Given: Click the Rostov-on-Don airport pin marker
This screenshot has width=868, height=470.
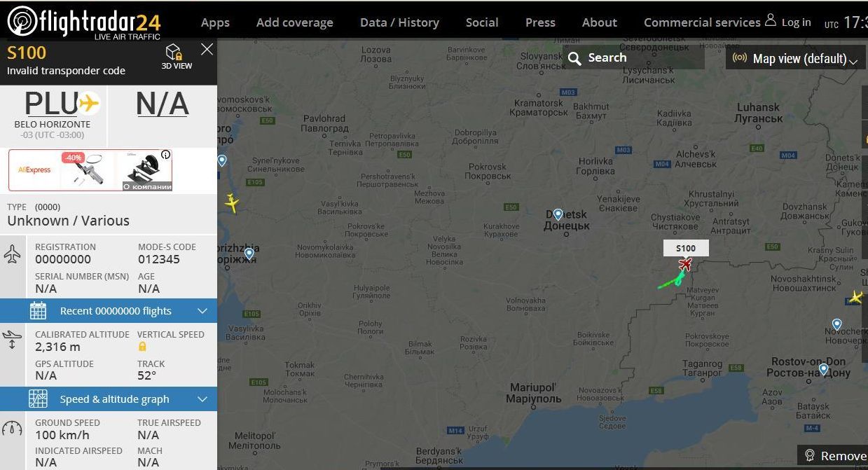Looking at the screenshot, I should pos(823,369).
